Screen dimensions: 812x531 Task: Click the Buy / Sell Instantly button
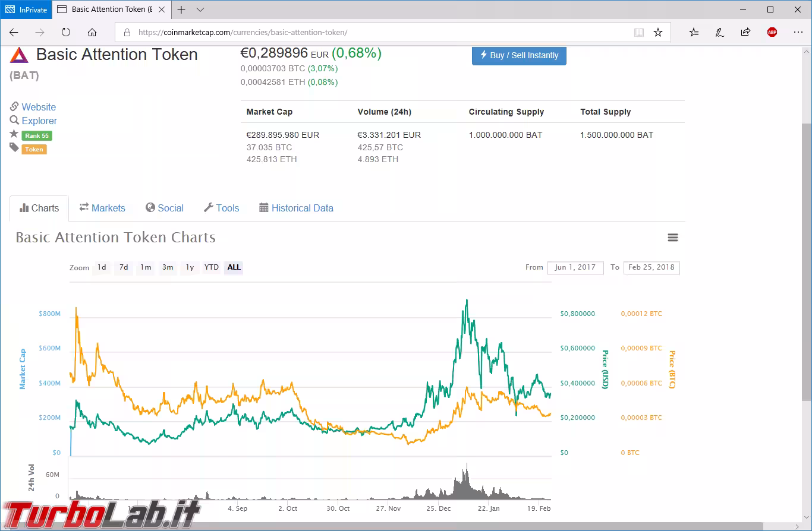pyautogui.click(x=519, y=55)
